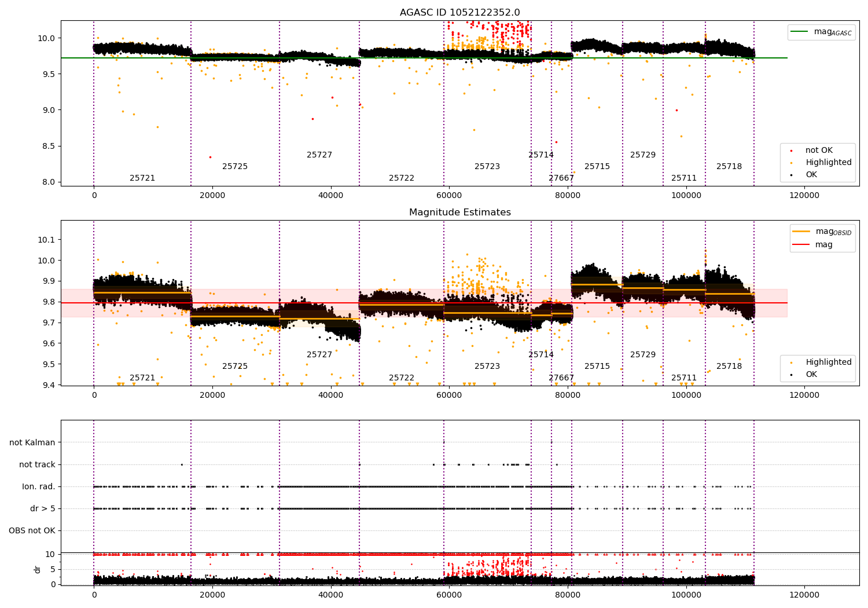Click obsid label 25727 in top plot

[319, 155]
